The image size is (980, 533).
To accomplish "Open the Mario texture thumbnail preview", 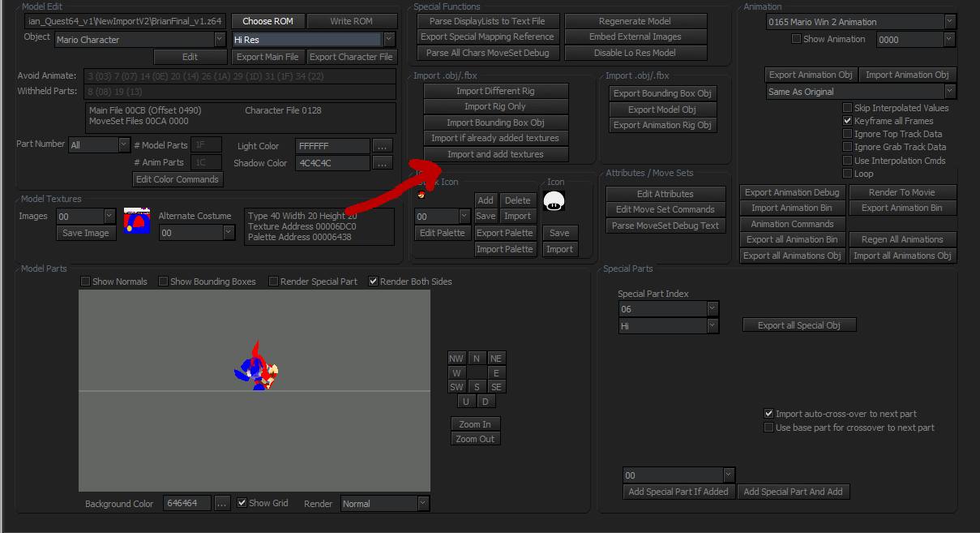I will tap(137, 221).
